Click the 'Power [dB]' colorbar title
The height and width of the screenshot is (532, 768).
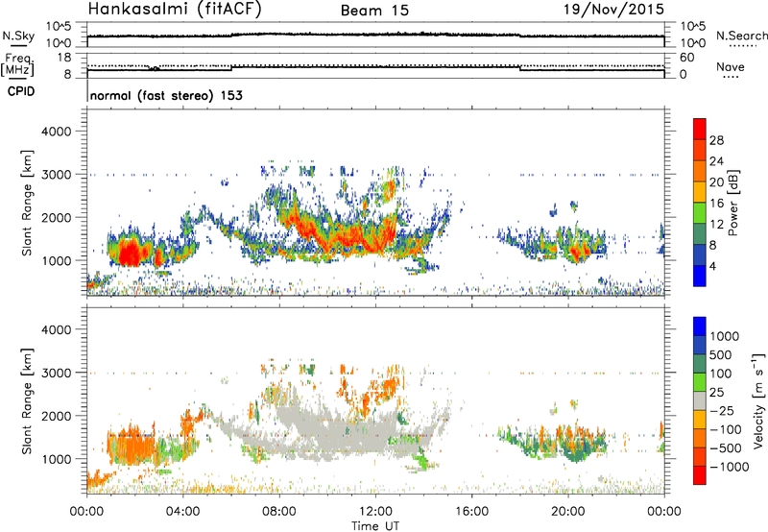click(x=733, y=203)
